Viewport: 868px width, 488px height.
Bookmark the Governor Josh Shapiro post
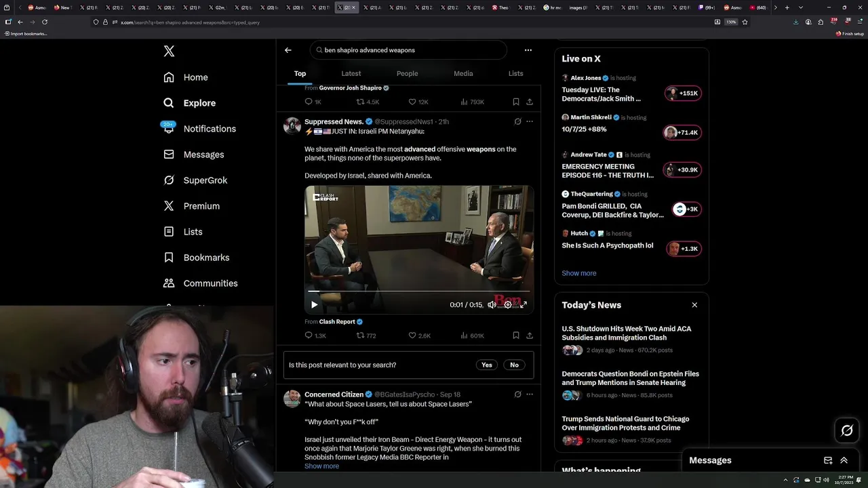516,102
